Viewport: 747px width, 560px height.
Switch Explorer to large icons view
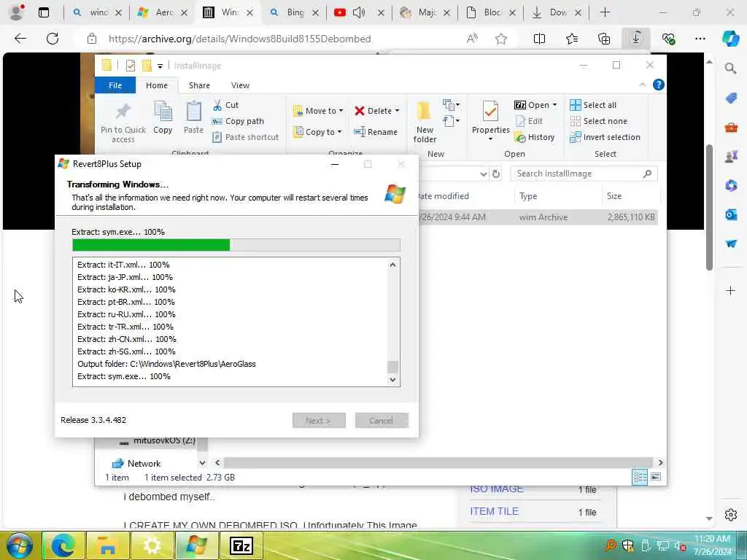click(656, 477)
